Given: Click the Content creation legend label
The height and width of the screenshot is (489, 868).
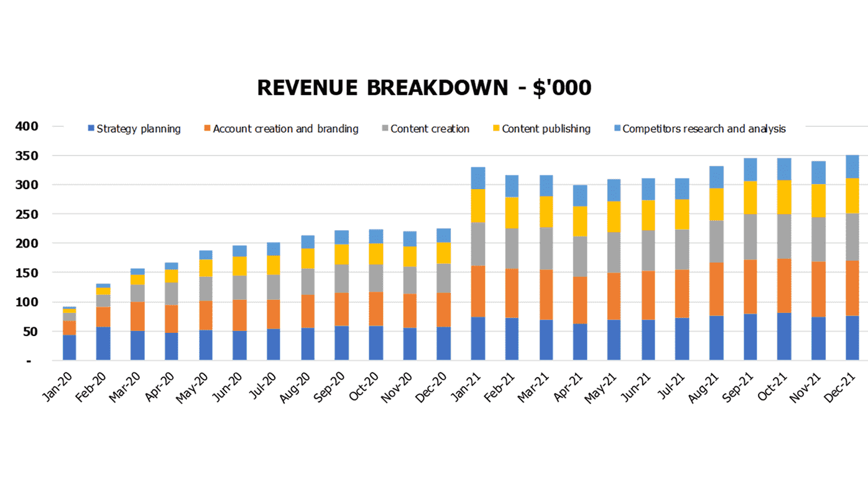Looking at the screenshot, I should (x=430, y=129).
